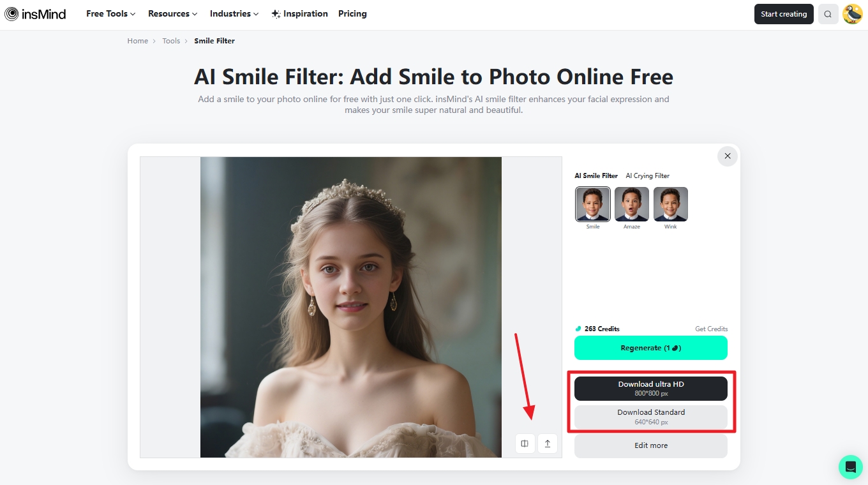Image resolution: width=868 pixels, height=485 pixels.
Task: Expand the Free Tools dropdown
Action: point(110,13)
